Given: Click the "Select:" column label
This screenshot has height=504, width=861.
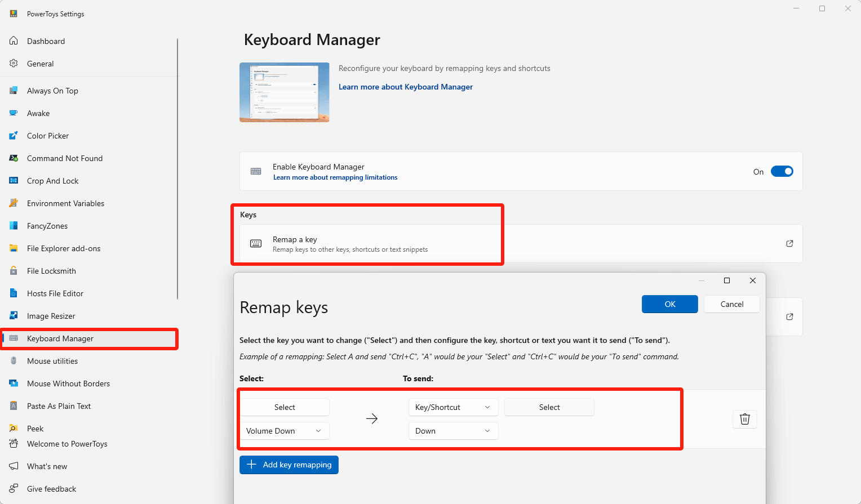Looking at the screenshot, I should point(251,378).
